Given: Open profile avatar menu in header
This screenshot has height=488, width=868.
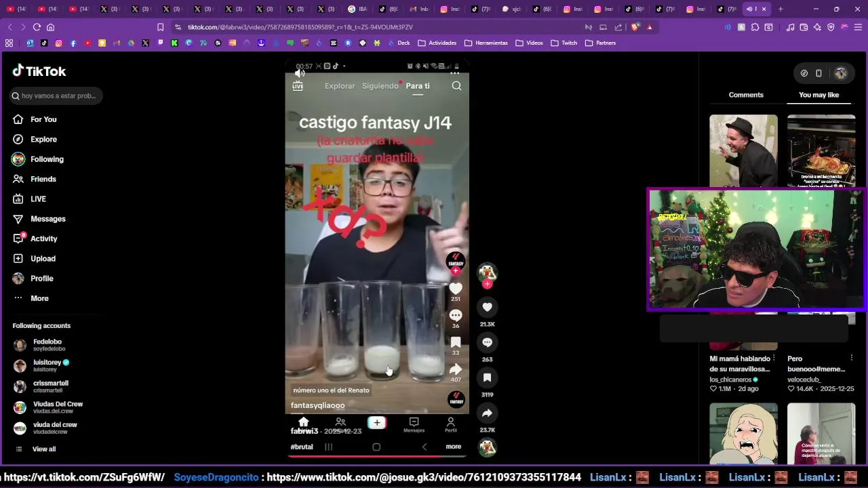Looking at the screenshot, I should pyautogui.click(x=841, y=73).
